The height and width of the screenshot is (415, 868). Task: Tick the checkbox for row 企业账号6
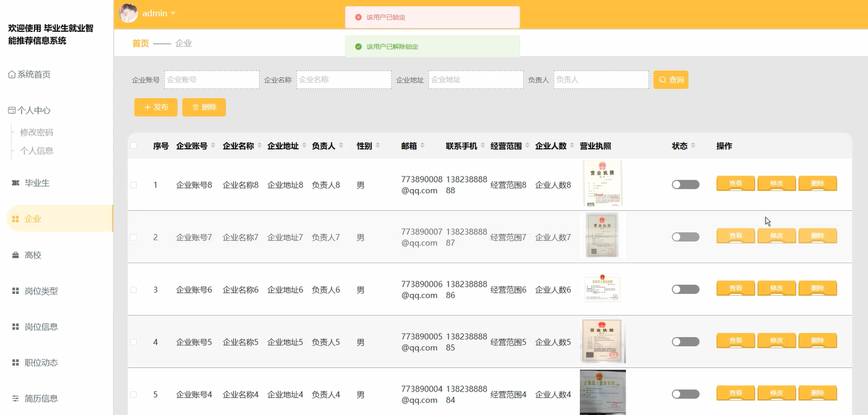click(134, 290)
